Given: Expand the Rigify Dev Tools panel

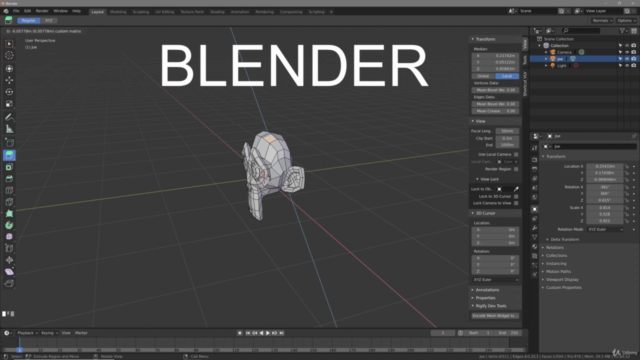Looking at the screenshot, I should pyautogui.click(x=491, y=306).
